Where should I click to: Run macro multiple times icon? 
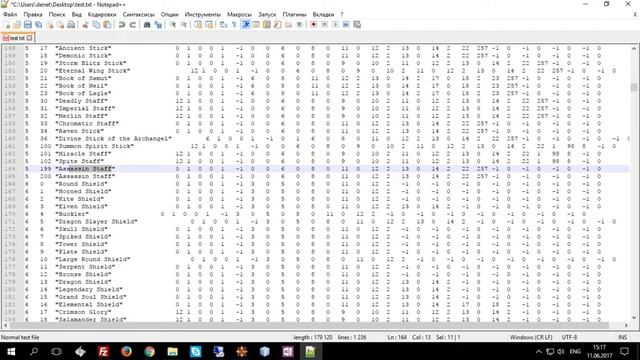click(346, 25)
